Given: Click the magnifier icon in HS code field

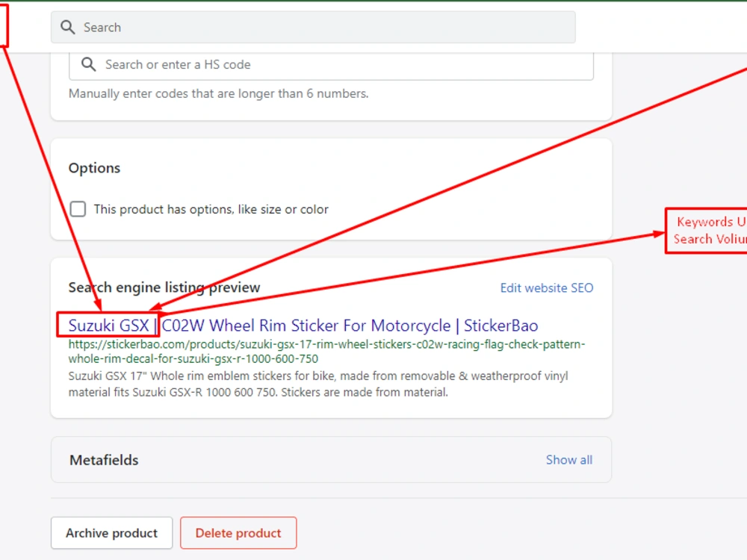Looking at the screenshot, I should pyautogui.click(x=89, y=64).
